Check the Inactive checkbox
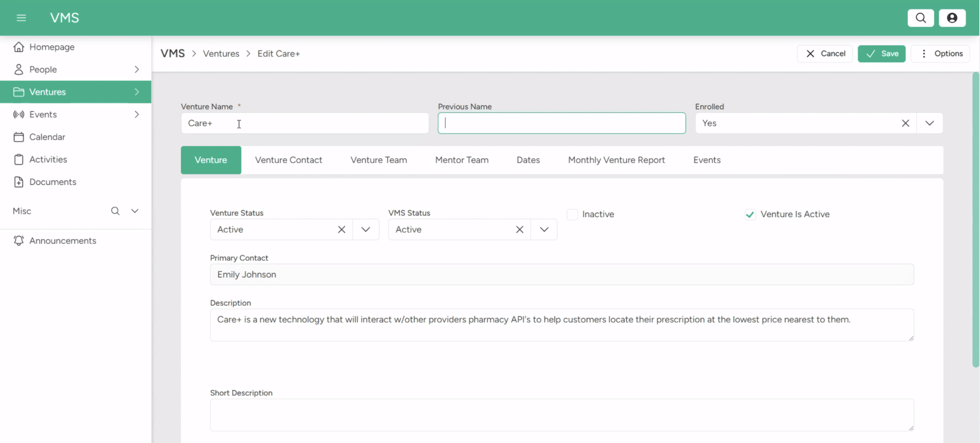 click(572, 214)
